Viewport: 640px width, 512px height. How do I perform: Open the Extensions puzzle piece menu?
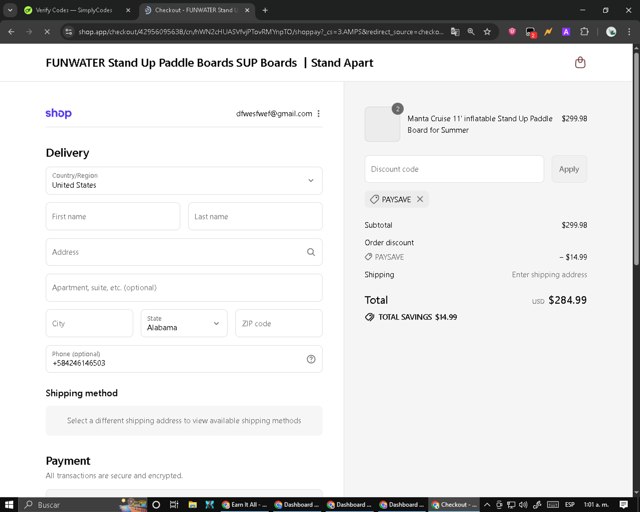584,31
